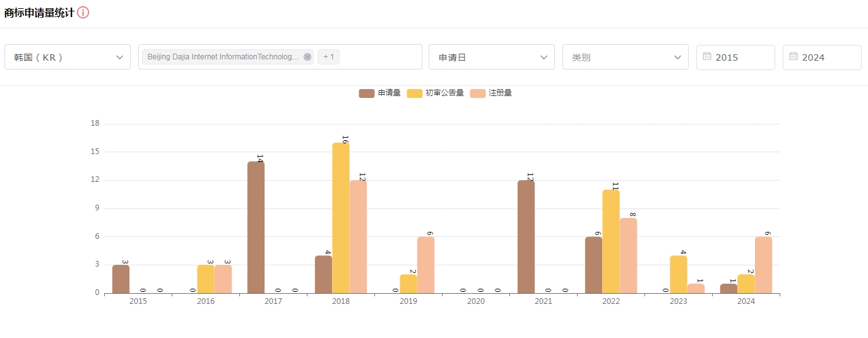Image resolution: width=868 pixels, height=338 pixels.
Task: Expand the 申请日 date type dropdown
Action: 492,57
